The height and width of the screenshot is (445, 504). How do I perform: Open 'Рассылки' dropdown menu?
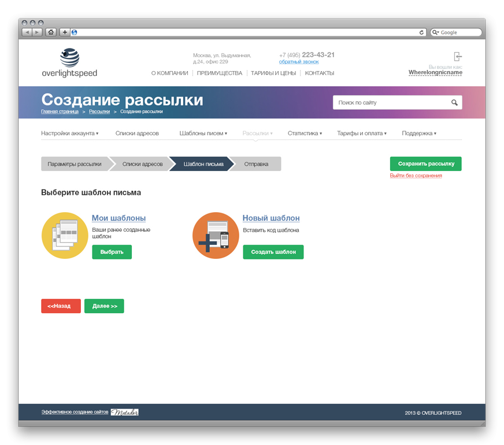pos(257,133)
